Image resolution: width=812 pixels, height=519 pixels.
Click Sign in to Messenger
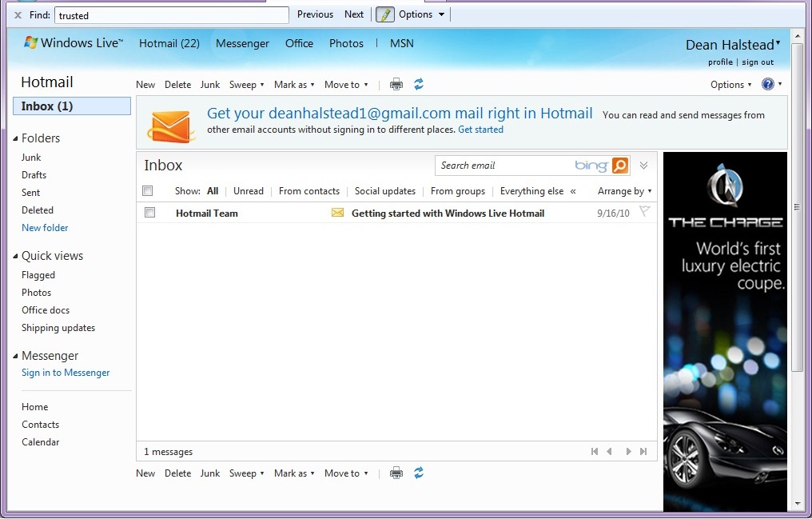pos(66,373)
